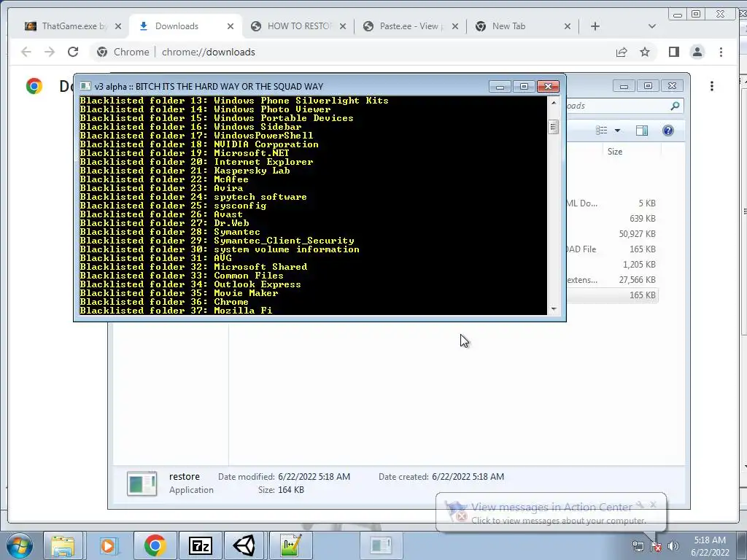This screenshot has width=747, height=560.
Task: Open Explorer view options dropdown arrow
Action: (x=617, y=131)
